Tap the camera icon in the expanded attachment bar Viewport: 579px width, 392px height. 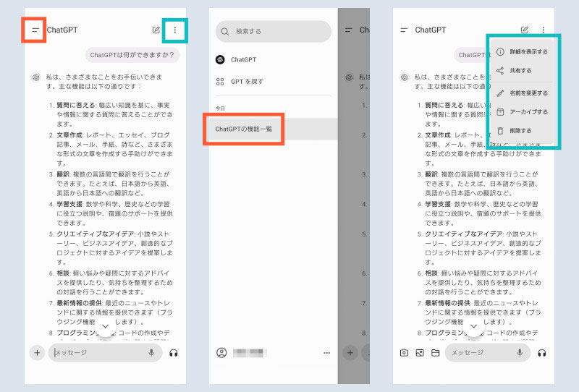(x=404, y=353)
